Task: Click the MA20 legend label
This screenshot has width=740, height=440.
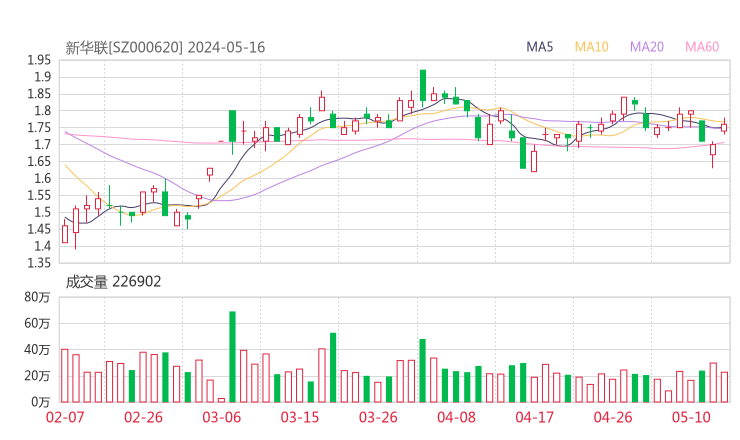Action: [x=647, y=47]
